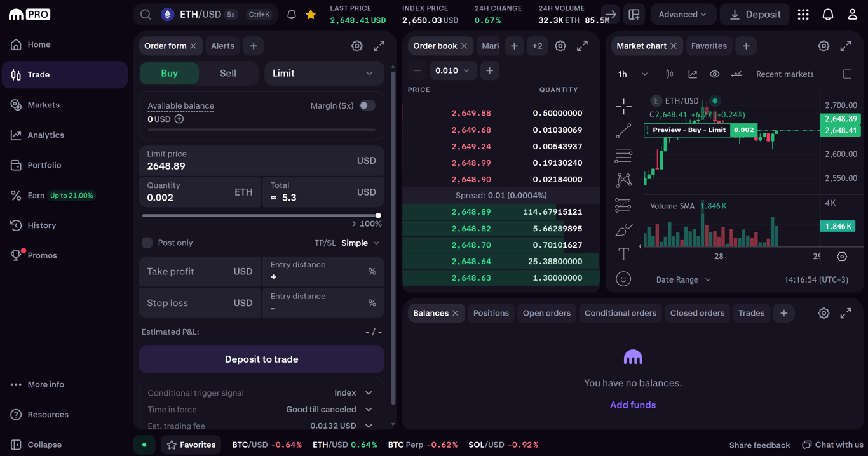Open the notifications bell at top right

[828, 14]
